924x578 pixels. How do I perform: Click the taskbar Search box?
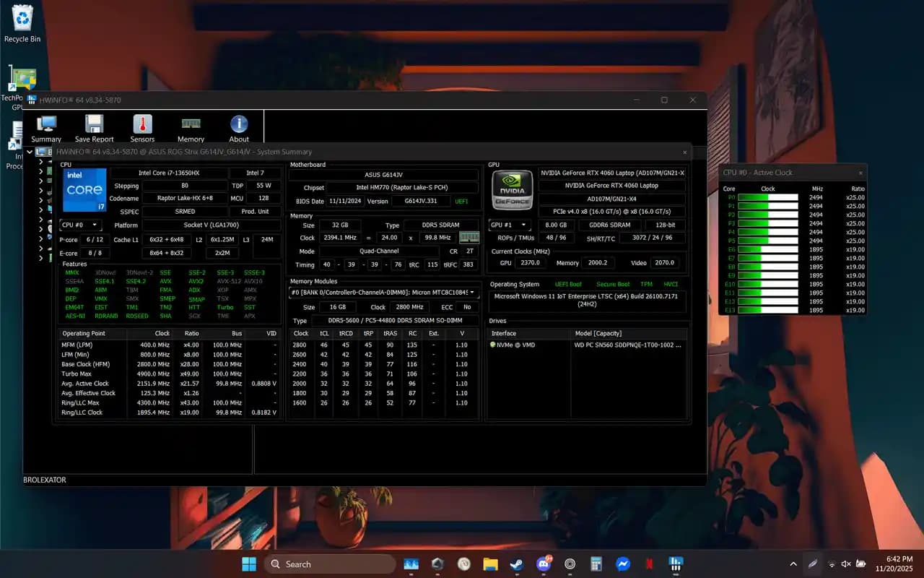tap(328, 564)
